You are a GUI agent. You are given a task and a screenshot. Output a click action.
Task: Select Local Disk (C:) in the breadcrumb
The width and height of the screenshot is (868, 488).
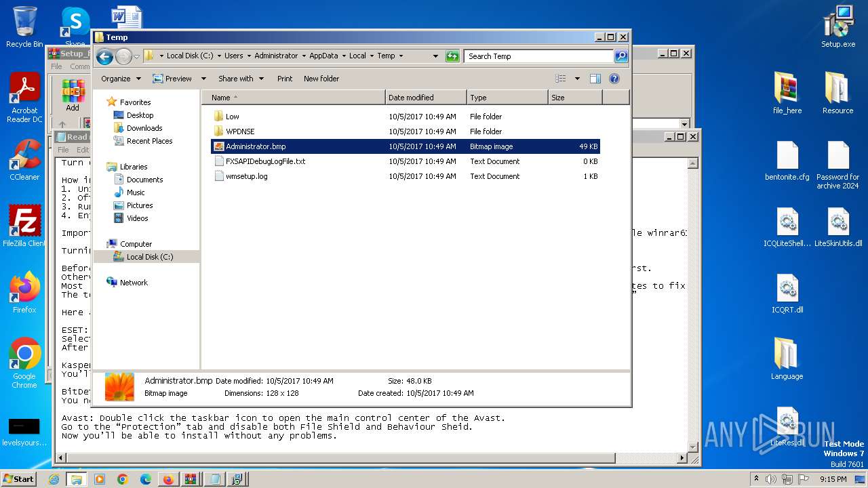190,56
